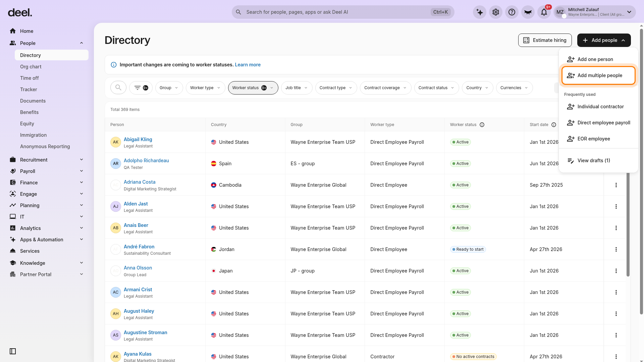Open the Country filter dropdown

click(477, 88)
